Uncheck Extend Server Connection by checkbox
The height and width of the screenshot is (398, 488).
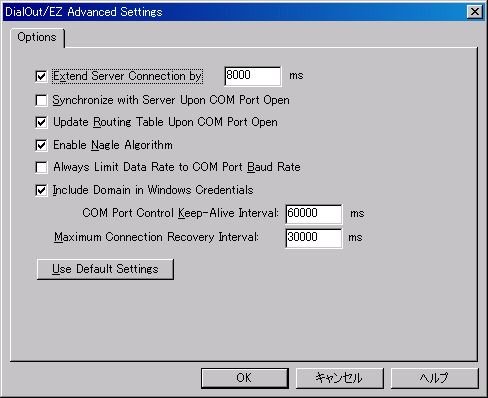pos(41,76)
